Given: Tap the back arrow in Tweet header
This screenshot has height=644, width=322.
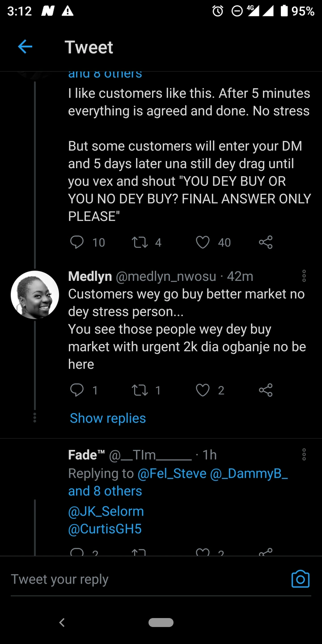Looking at the screenshot, I should click(25, 47).
